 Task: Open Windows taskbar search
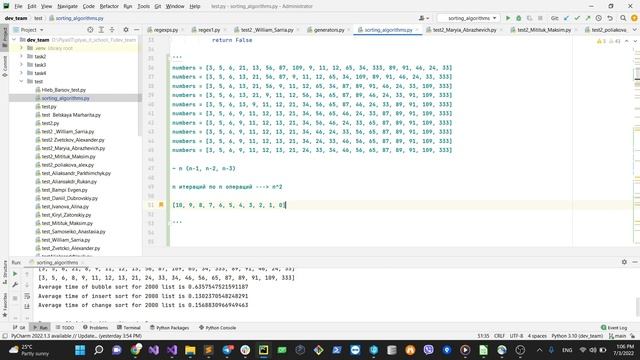98,350
